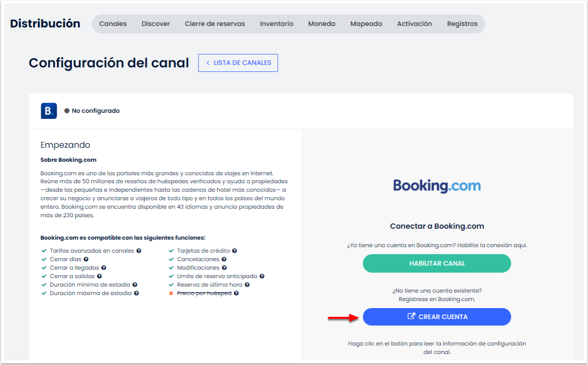Viewport: 588px width, 365px height.
Task: Select the Inventario tab
Action: point(276,23)
